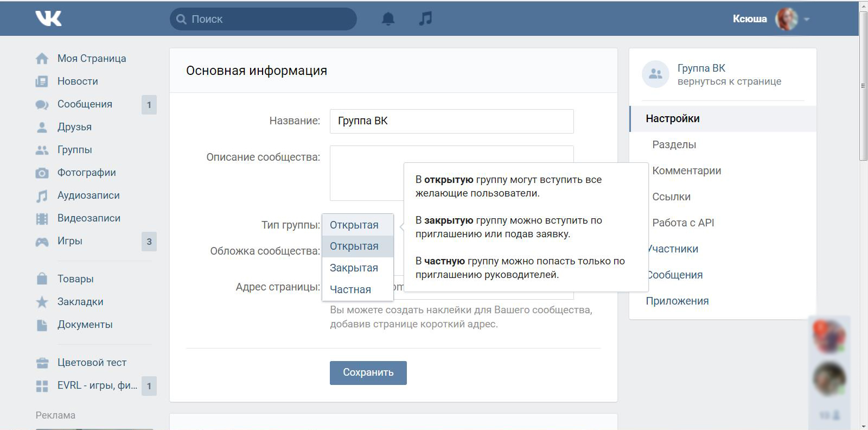Open the Группы link

tap(75, 150)
